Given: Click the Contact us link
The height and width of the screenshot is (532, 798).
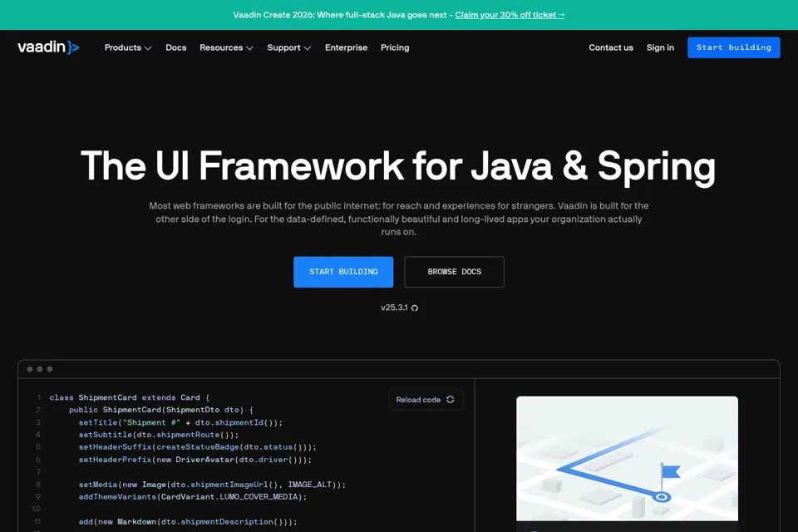Looking at the screenshot, I should click(x=611, y=47).
